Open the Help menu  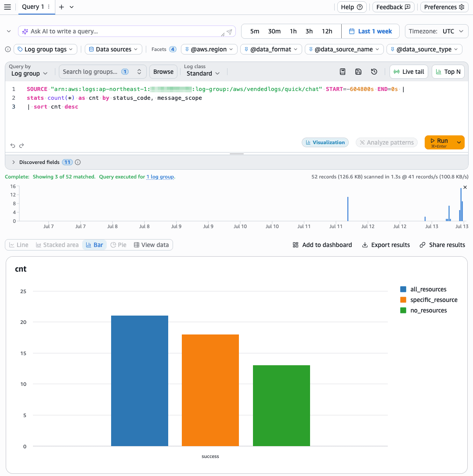[352, 7]
